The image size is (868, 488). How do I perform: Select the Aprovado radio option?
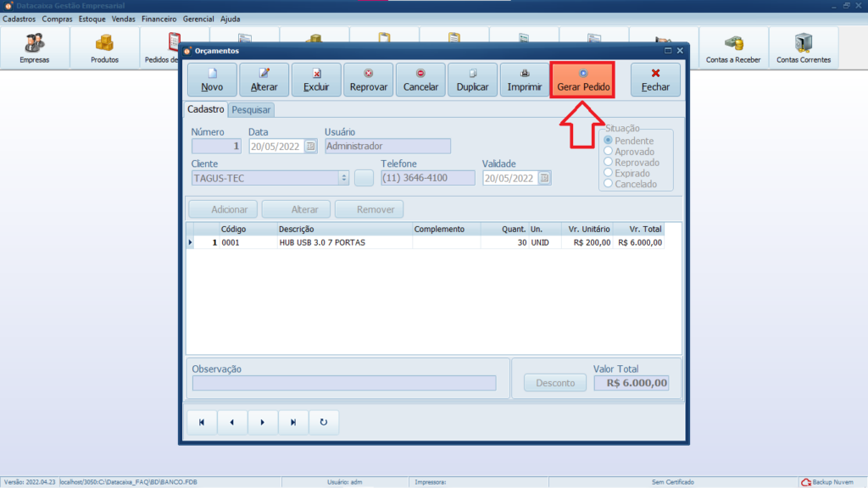pos(608,152)
